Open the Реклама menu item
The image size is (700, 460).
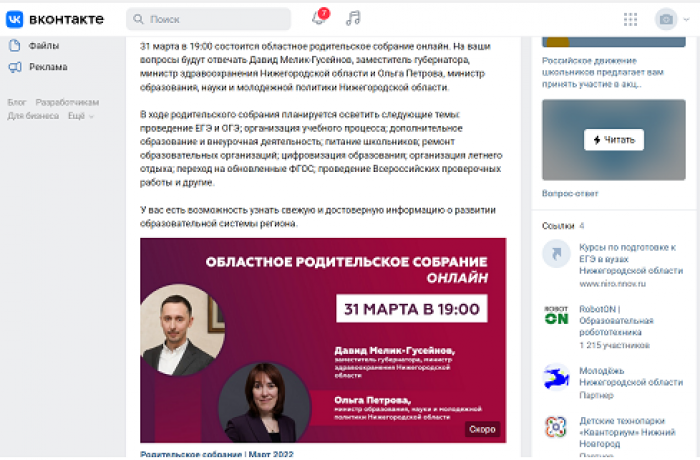click(48, 67)
